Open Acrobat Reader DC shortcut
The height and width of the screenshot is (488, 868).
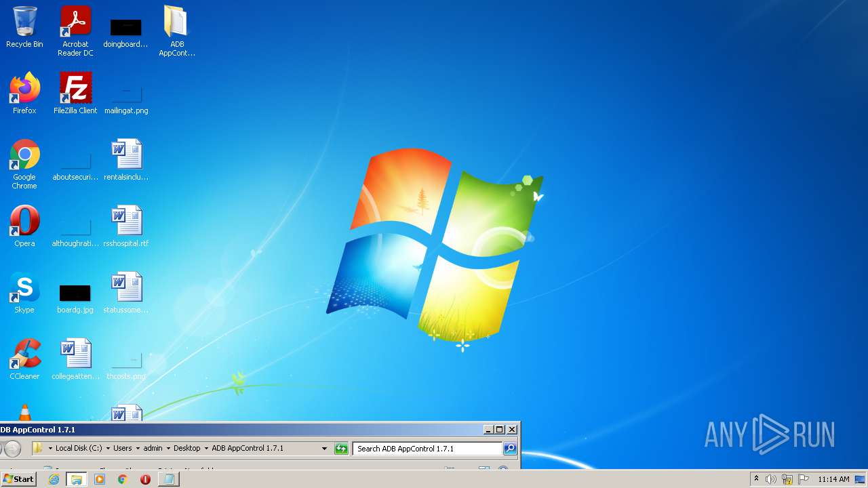(x=75, y=31)
